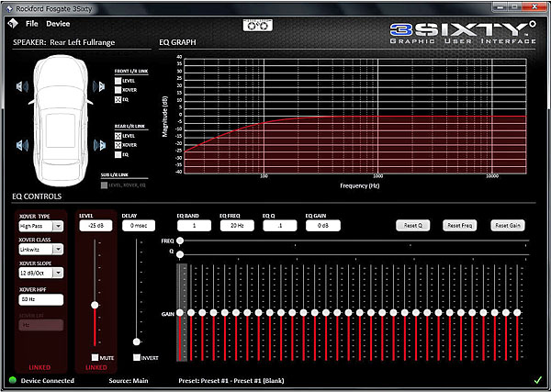Click the Reset Gain button
Screen dimensions: 551x392
point(508,226)
